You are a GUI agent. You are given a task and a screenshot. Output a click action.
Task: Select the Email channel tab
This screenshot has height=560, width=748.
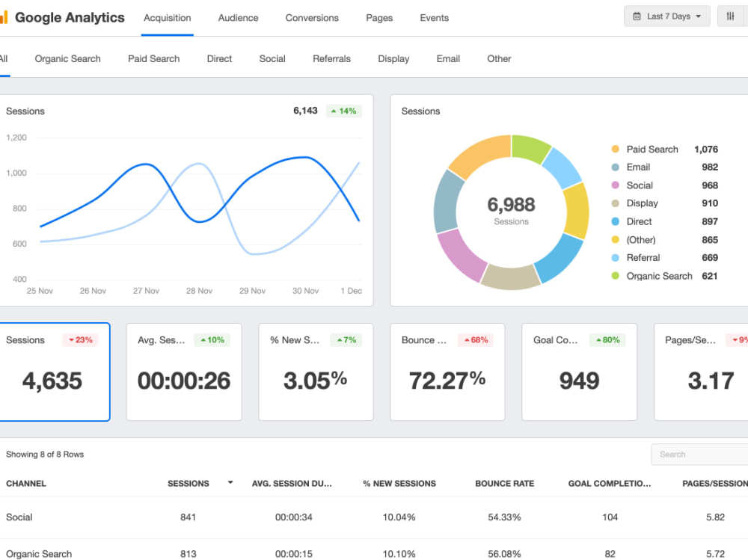448,58
